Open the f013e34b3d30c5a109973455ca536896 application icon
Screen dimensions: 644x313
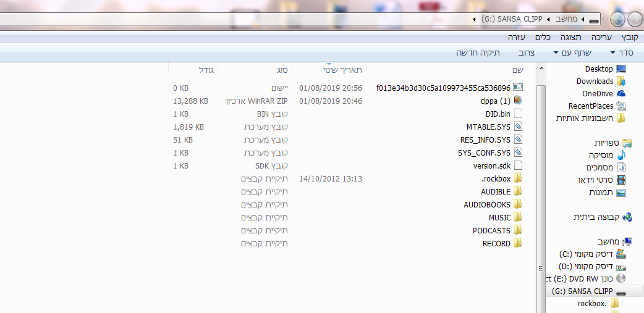(x=518, y=88)
